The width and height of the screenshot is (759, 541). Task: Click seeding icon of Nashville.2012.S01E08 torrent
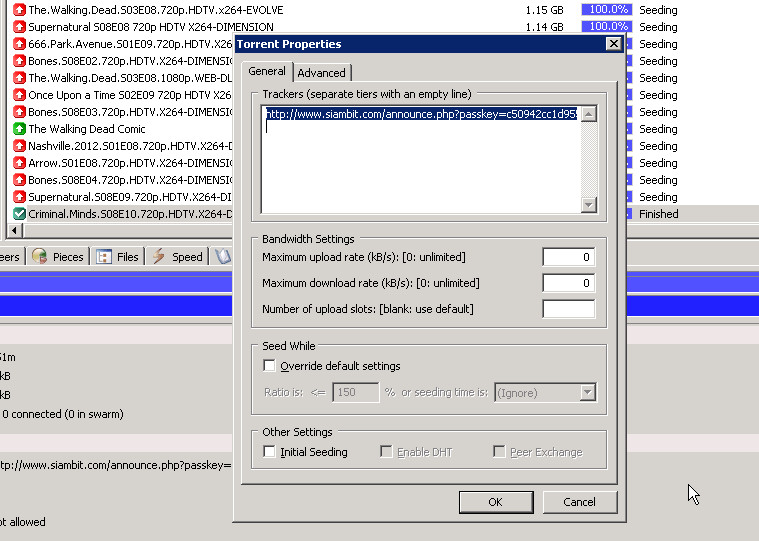pos(19,146)
